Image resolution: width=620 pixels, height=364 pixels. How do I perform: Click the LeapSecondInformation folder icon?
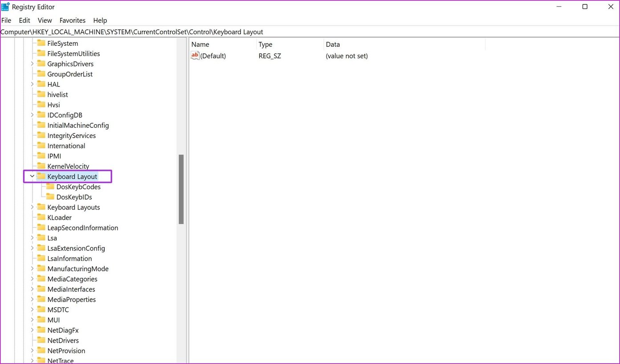coord(41,227)
